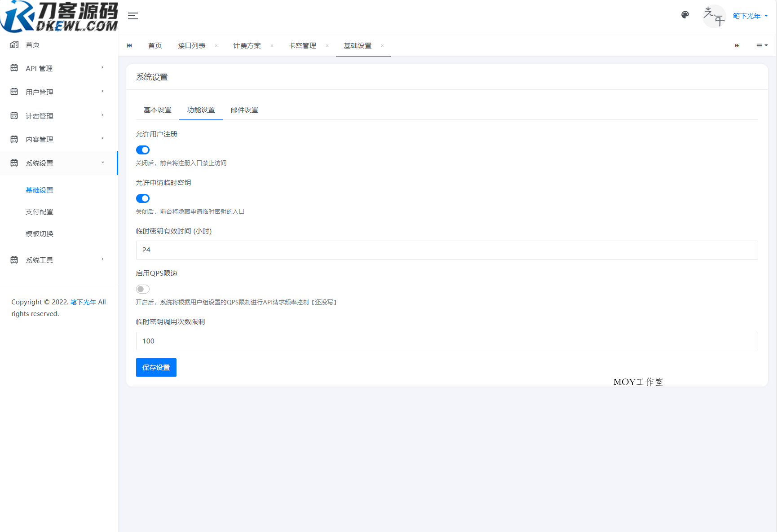Open the 卡密管理 tab at top
This screenshot has height=532, width=777.
click(x=302, y=45)
